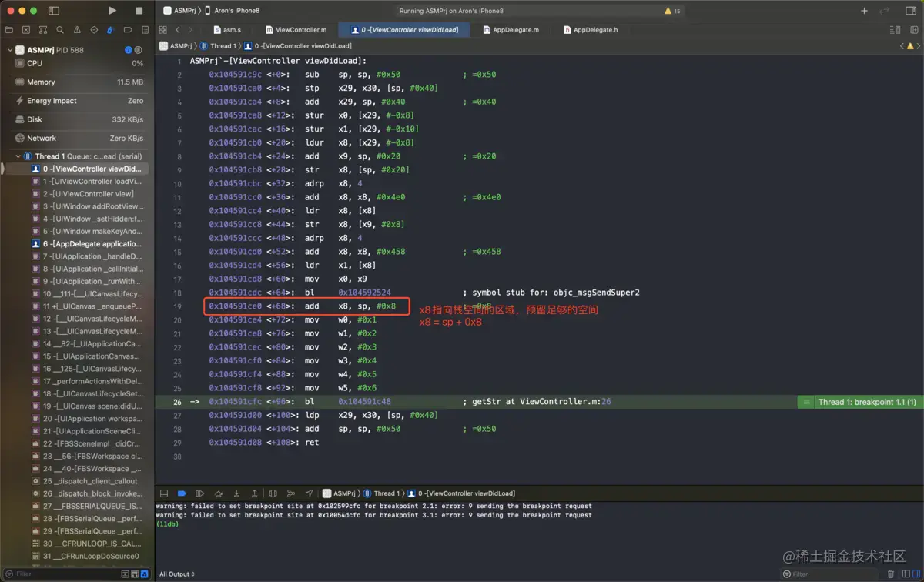Viewport: 924px width, 582px height.
Task: Go forward with the editor forward arrow
Action: point(191,30)
